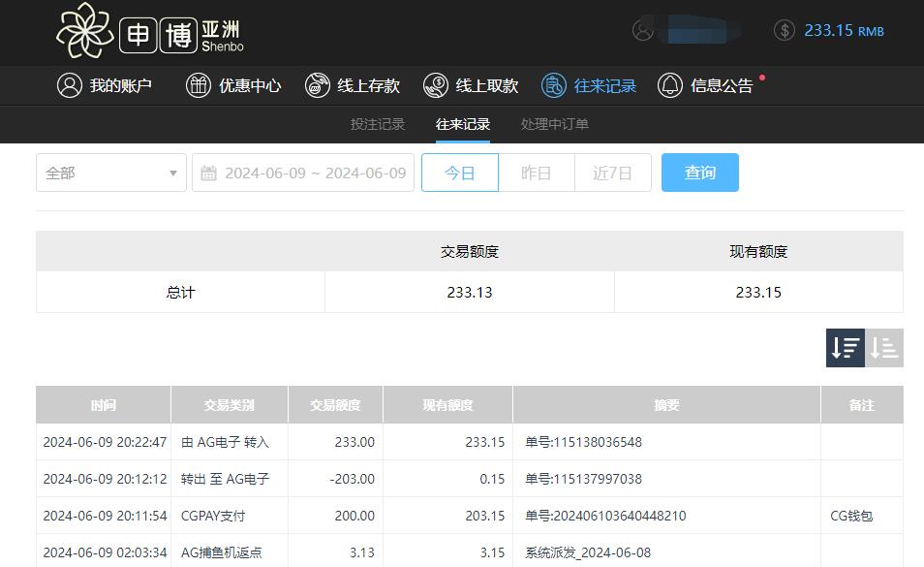Select the 近7日 date filter

tap(612, 173)
